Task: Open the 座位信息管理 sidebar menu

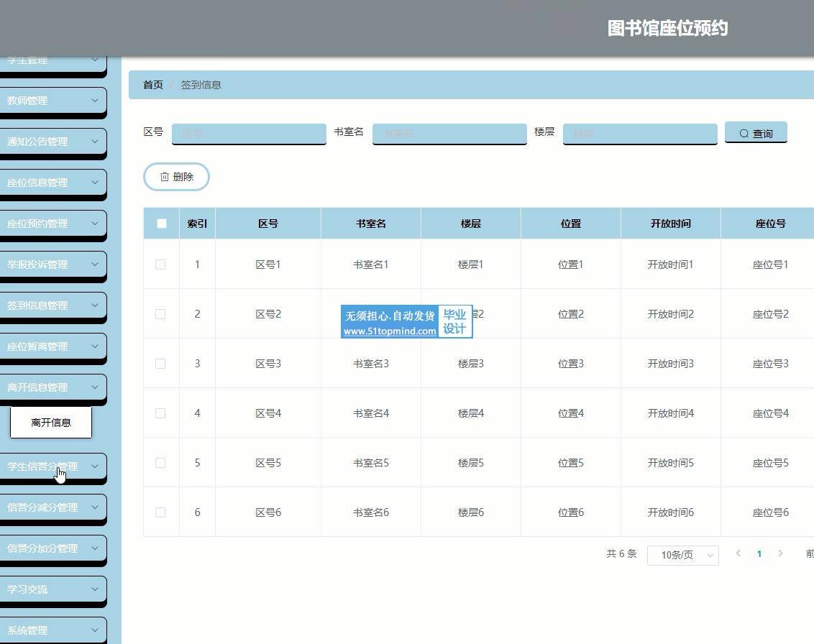Action: pyautogui.click(x=53, y=182)
